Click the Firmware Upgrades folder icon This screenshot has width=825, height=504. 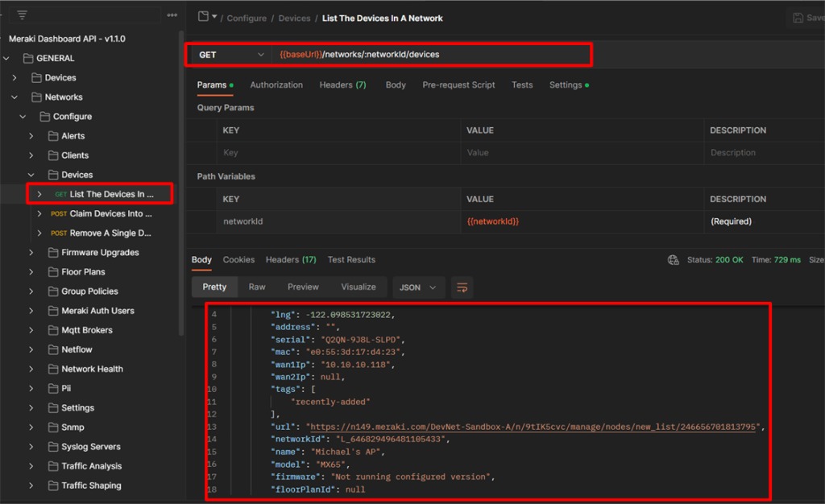point(53,253)
